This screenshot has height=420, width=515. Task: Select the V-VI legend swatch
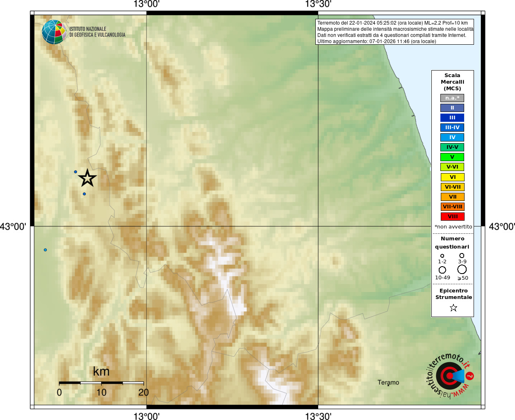[452, 167]
